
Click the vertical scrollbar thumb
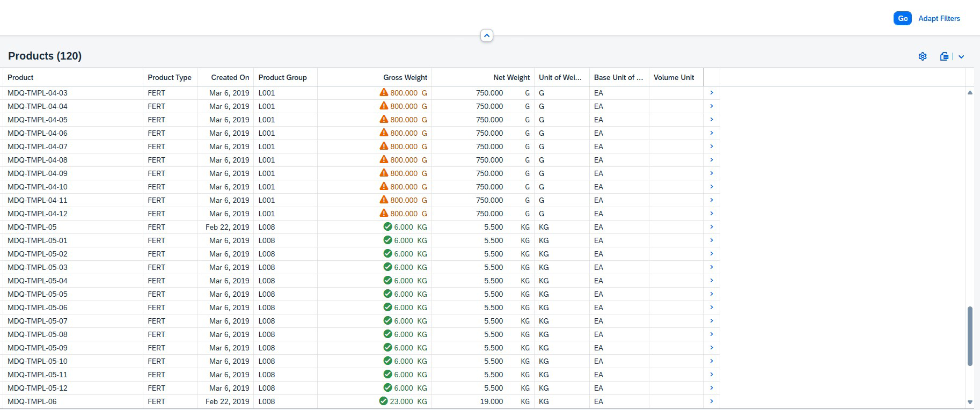tap(970, 336)
